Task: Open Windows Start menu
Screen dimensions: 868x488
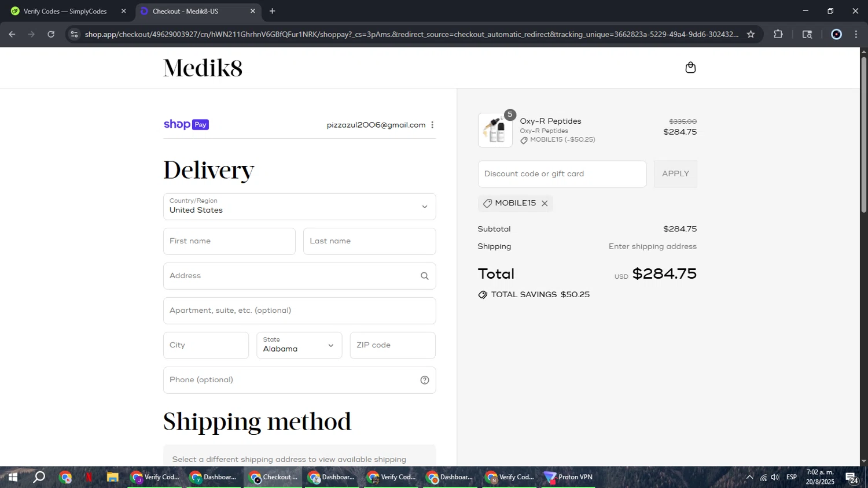Action: point(12,478)
